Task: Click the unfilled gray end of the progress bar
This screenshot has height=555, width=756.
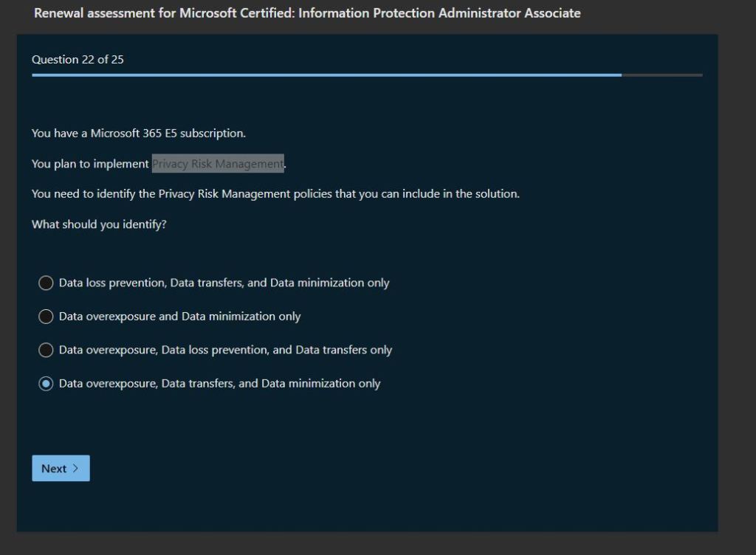Action: pos(661,75)
